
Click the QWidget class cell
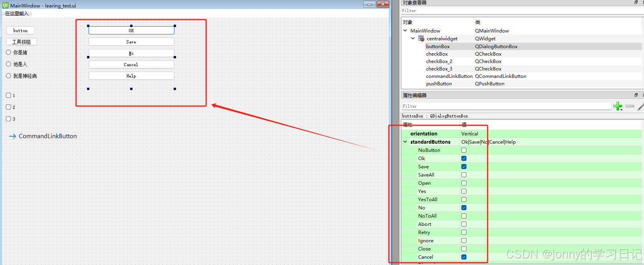[485, 38]
